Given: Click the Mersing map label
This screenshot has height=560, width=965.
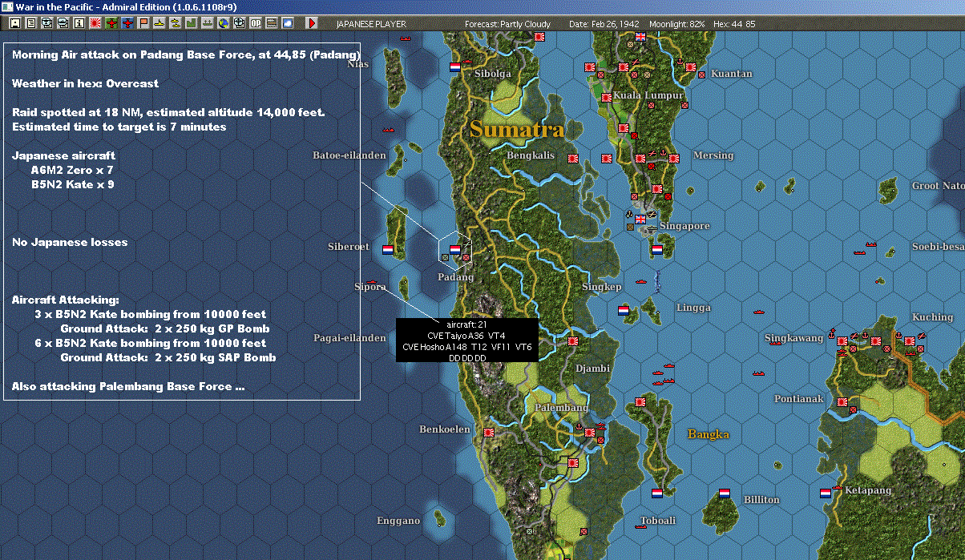Looking at the screenshot, I should point(713,155).
